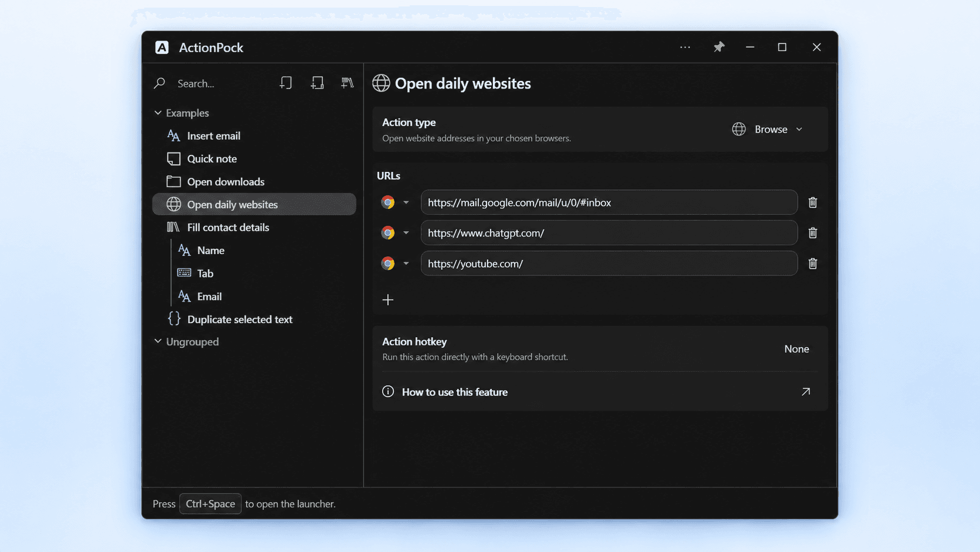This screenshot has height=552, width=980.
Task: Click the first add-action icon next to search
Action: (285, 83)
